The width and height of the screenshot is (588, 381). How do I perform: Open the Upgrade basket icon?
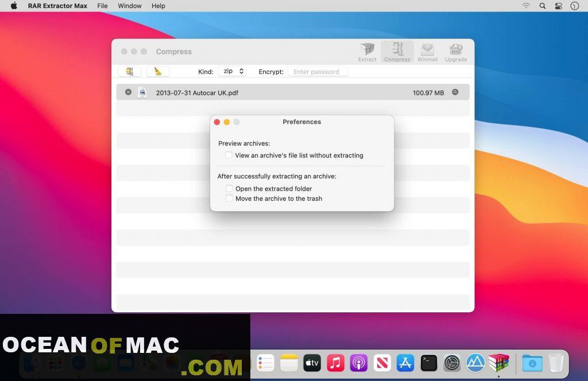click(456, 52)
